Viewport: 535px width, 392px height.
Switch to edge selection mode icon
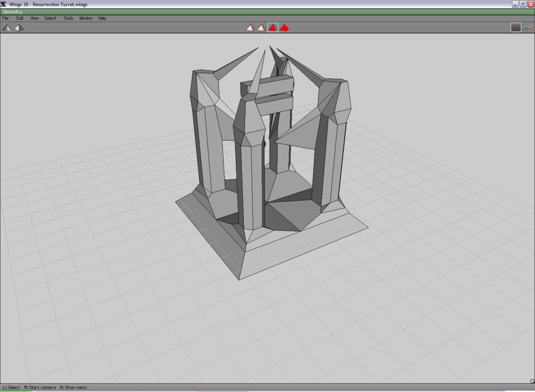(x=261, y=28)
